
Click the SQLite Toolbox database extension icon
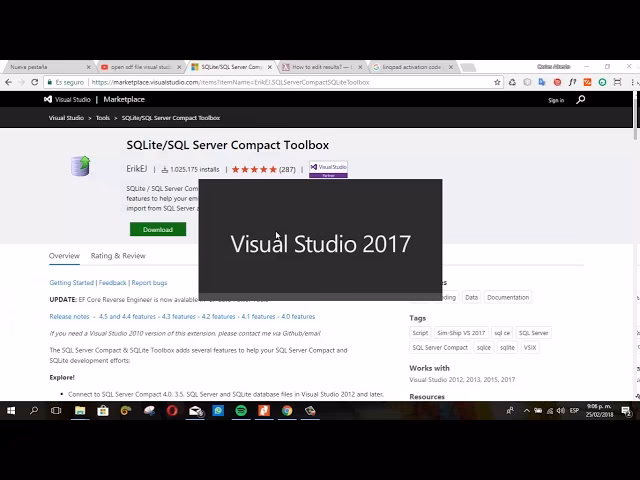coord(80,166)
